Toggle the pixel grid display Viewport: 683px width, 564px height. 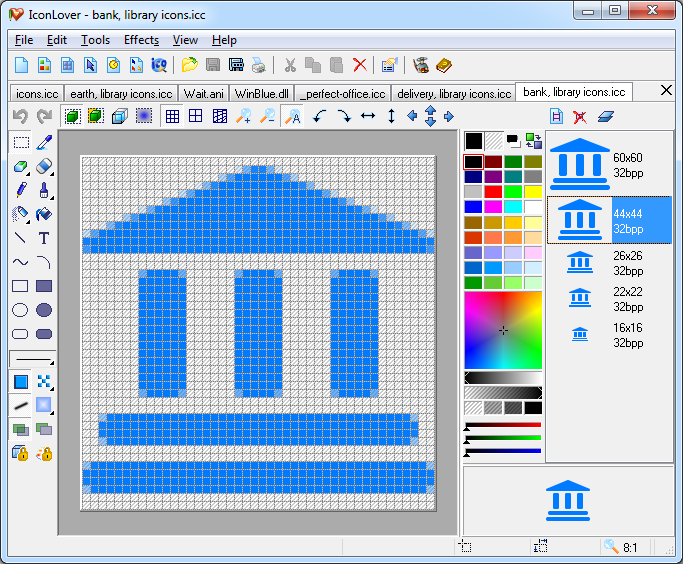click(x=172, y=116)
